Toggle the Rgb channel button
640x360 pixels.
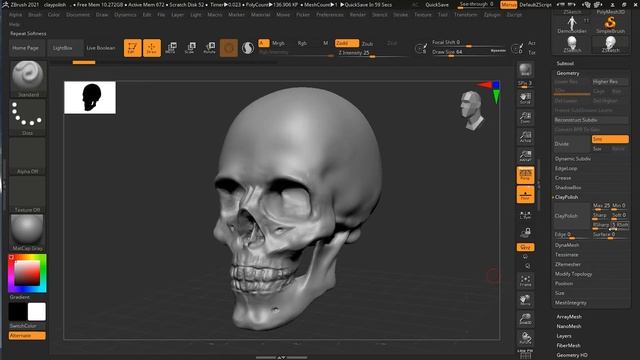tap(302, 43)
